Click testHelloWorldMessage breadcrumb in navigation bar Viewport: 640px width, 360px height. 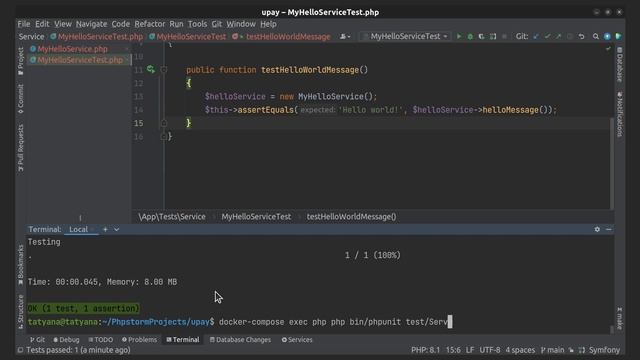pyautogui.click(x=288, y=36)
